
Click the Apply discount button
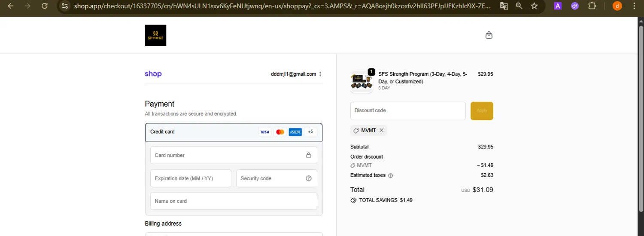point(482,111)
